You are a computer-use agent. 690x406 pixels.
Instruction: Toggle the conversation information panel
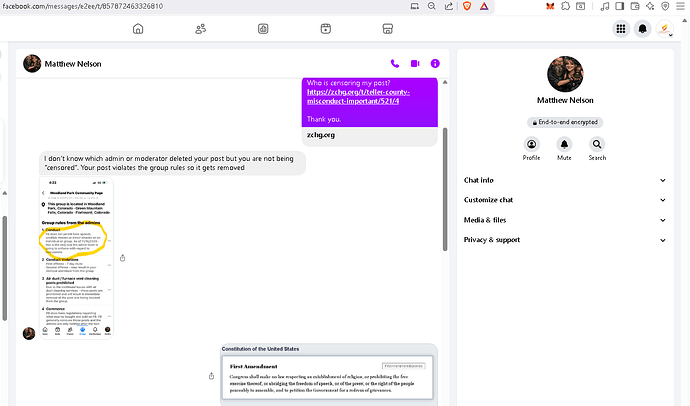435,64
